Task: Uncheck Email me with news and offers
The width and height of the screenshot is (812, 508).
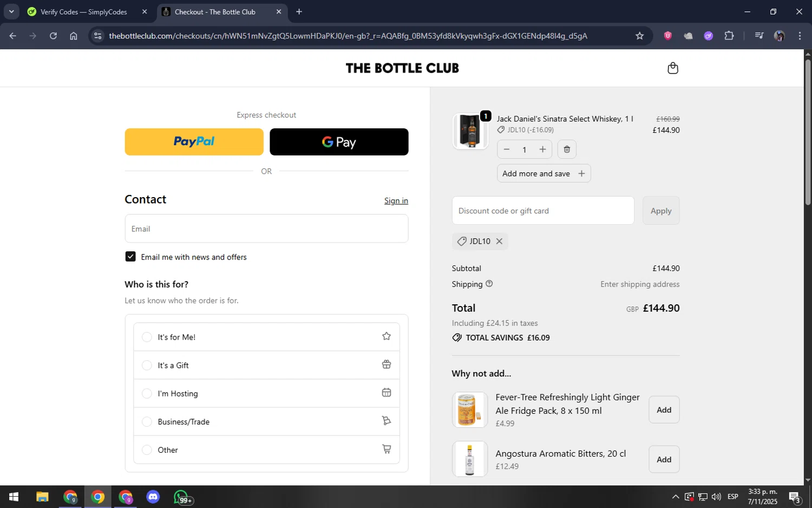Action: pyautogui.click(x=130, y=257)
